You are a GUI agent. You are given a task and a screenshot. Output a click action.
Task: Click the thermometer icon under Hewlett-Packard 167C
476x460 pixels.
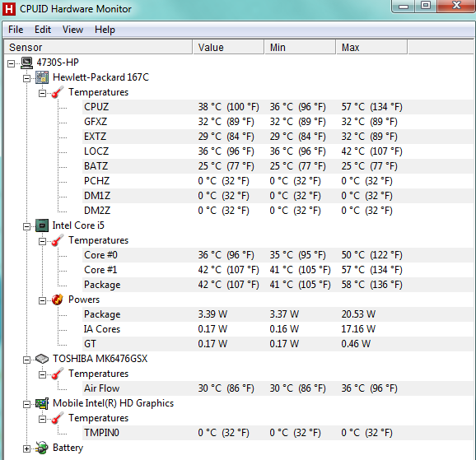coord(58,92)
